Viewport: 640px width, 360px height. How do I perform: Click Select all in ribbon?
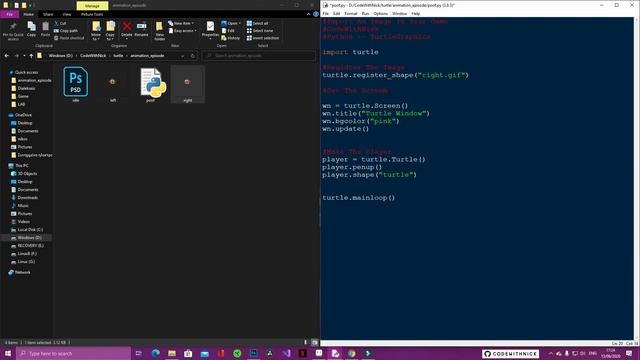tap(257, 23)
